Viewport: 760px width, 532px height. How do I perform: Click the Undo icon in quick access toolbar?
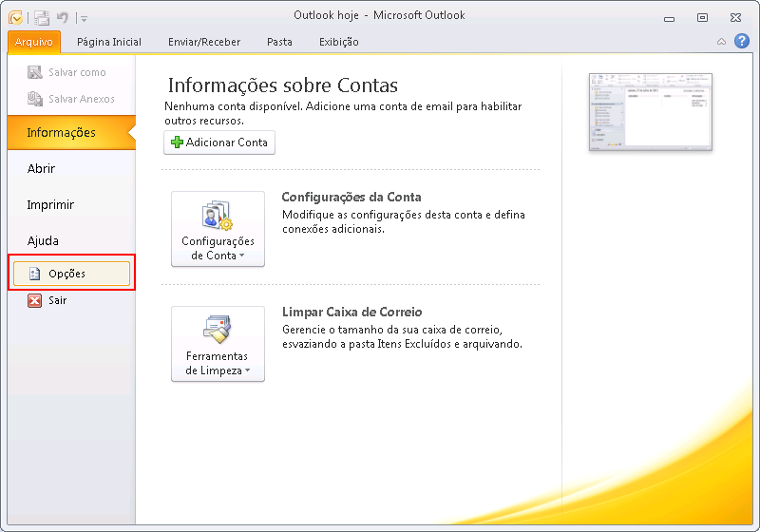coord(63,18)
